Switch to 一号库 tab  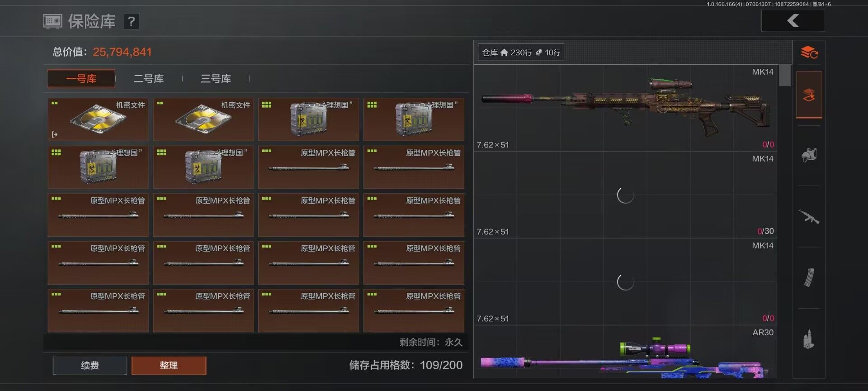(81, 79)
